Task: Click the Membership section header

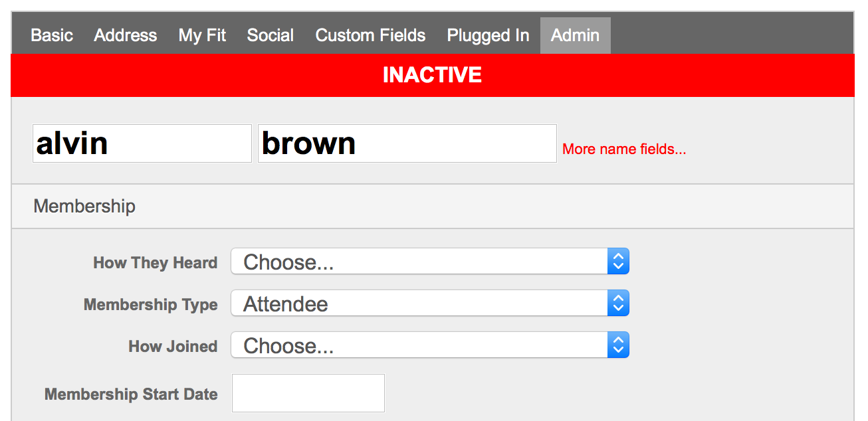Action: point(84,206)
